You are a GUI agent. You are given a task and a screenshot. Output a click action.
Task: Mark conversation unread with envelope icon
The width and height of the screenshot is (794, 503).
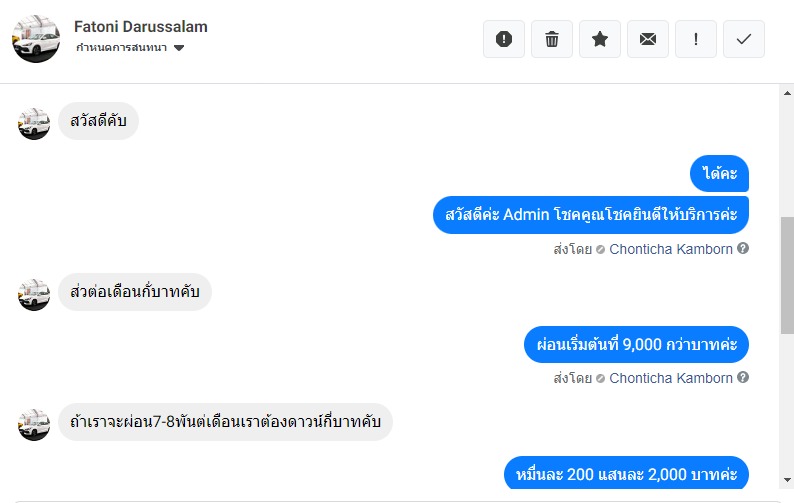[x=648, y=39]
